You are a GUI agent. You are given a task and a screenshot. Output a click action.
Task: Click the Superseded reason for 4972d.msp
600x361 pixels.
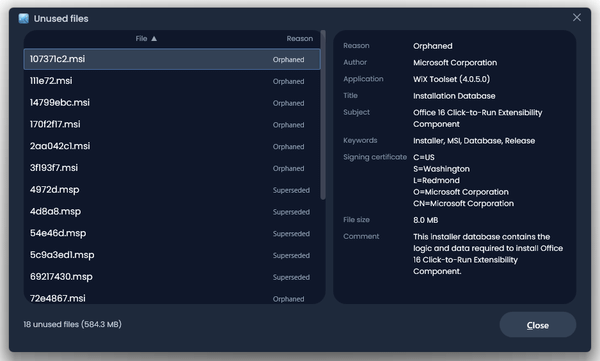point(291,190)
